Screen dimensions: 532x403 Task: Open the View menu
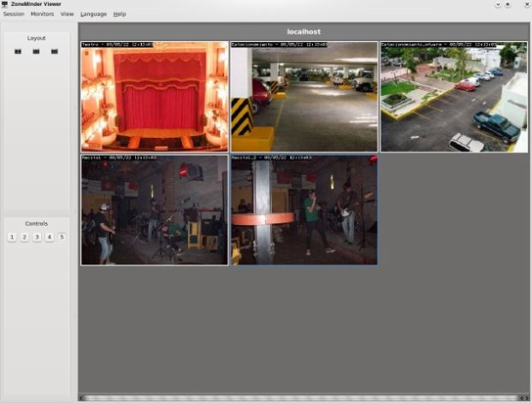pyautogui.click(x=67, y=14)
